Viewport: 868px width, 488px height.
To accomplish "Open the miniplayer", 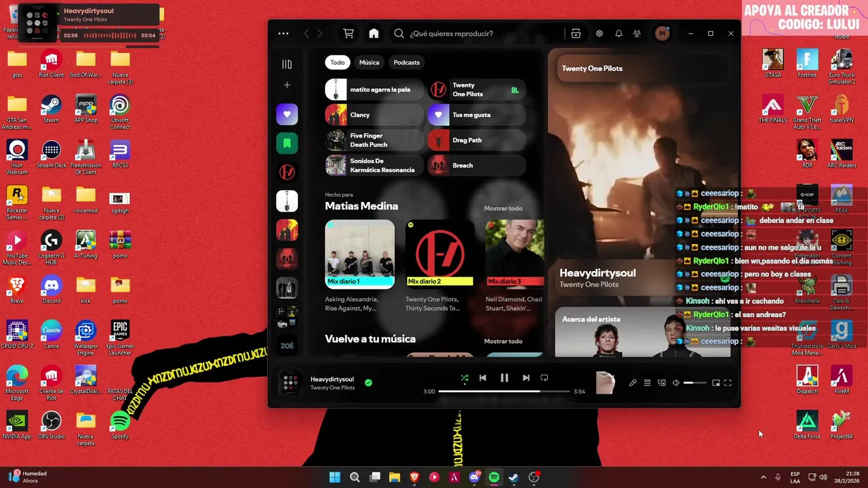I will coord(715,383).
